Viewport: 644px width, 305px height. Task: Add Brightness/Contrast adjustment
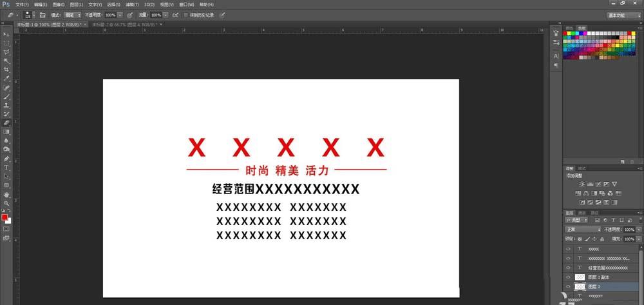[x=582, y=184]
